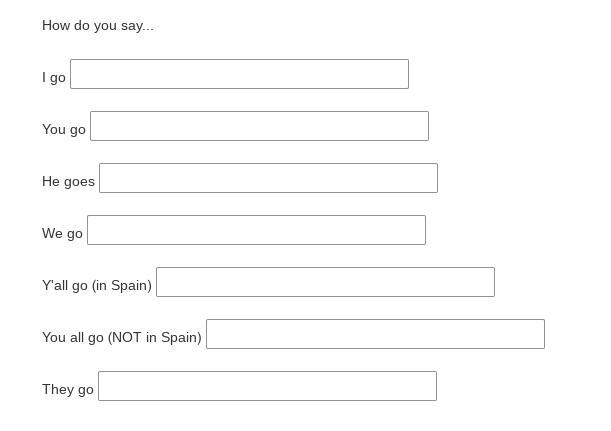Click the "You all go (NOT in Spain)" field
The height and width of the screenshot is (431, 611).
[x=375, y=334]
